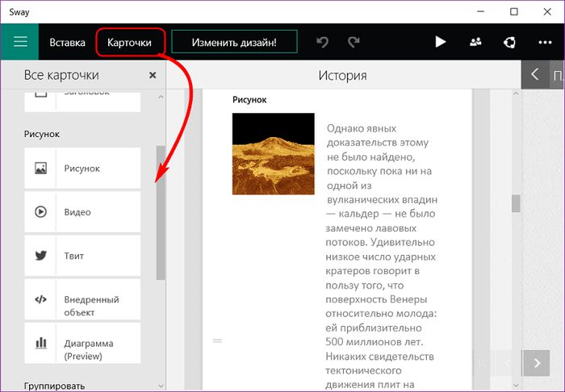
Task: Select the Venus surface image thumbnail
Action: pos(273,153)
